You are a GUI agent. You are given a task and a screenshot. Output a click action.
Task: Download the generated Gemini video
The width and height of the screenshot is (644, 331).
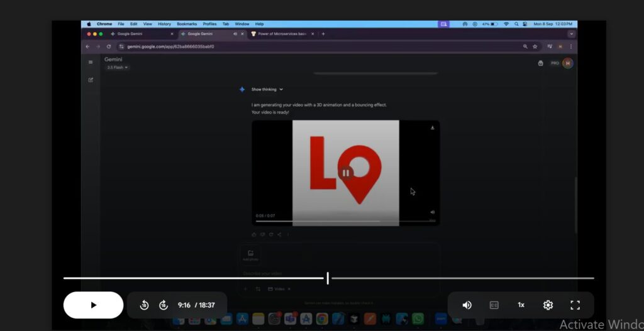tap(433, 128)
